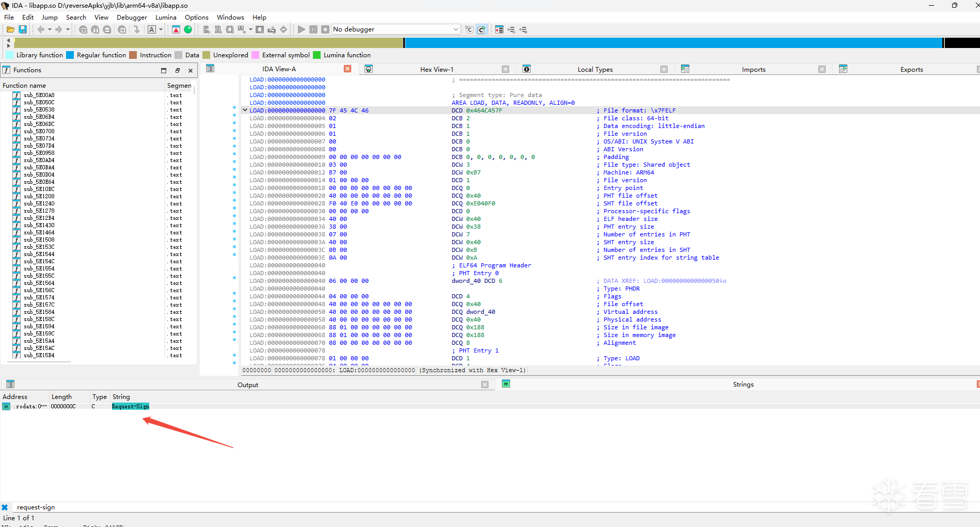Click the Regular function color swatch
The width and height of the screenshot is (980, 527).
[70, 55]
